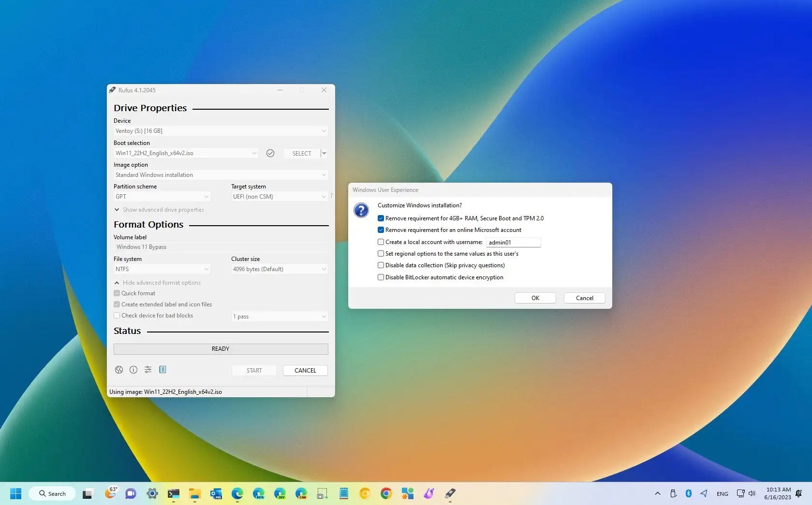Open Notepad from the taskbar
The image size is (812, 505).
(x=343, y=493)
